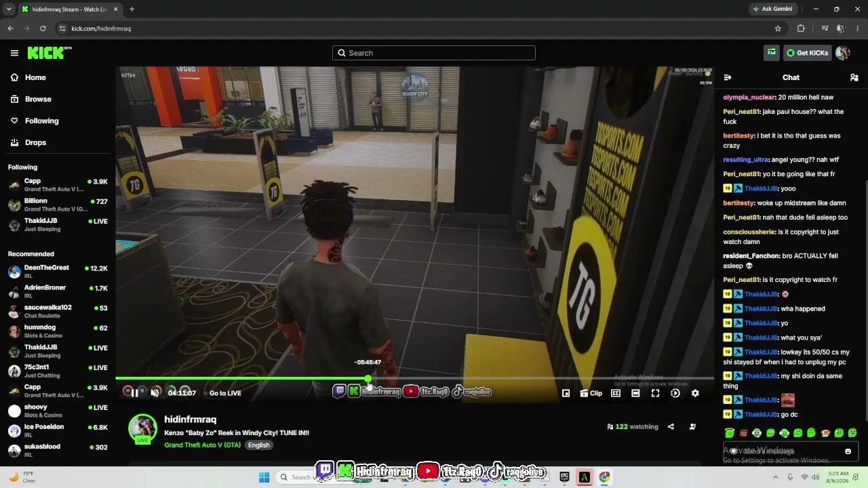Screen dimensions: 868x488
Task: Share the stream via share icon
Action: pos(671,427)
